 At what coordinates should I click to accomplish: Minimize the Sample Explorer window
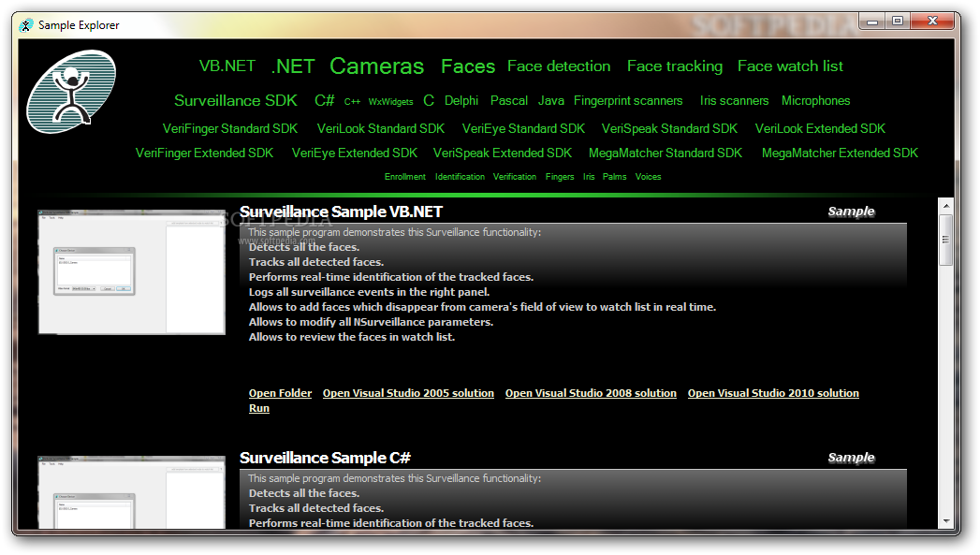tap(872, 22)
